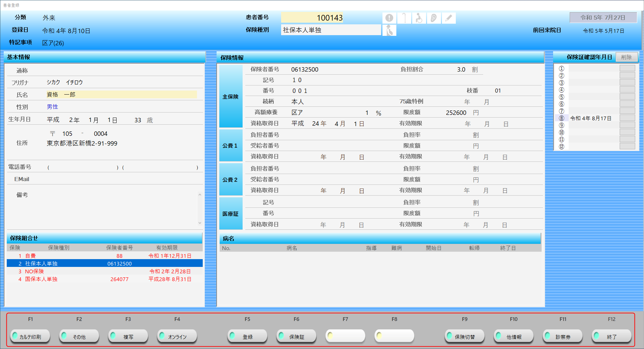The image size is (644, 349).
Task: Click the 性別 value 男性
Action: coord(52,107)
